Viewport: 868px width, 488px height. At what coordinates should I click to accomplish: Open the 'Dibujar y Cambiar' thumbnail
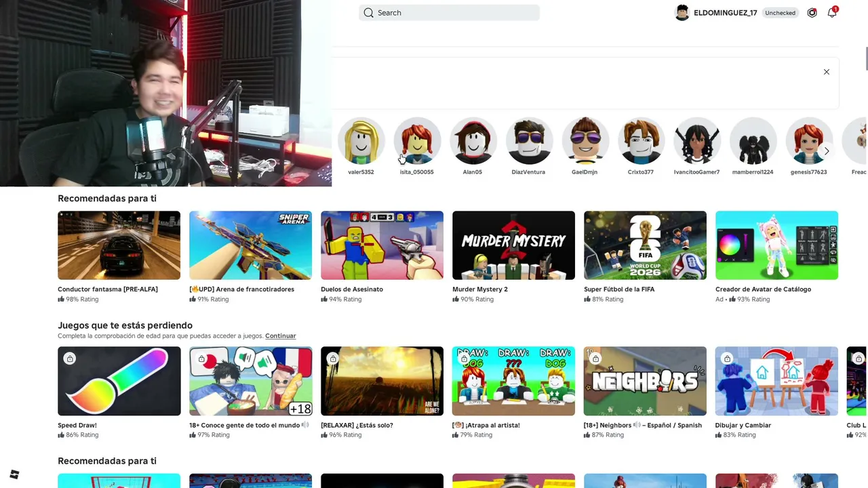pyautogui.click(x=777, y=381)
